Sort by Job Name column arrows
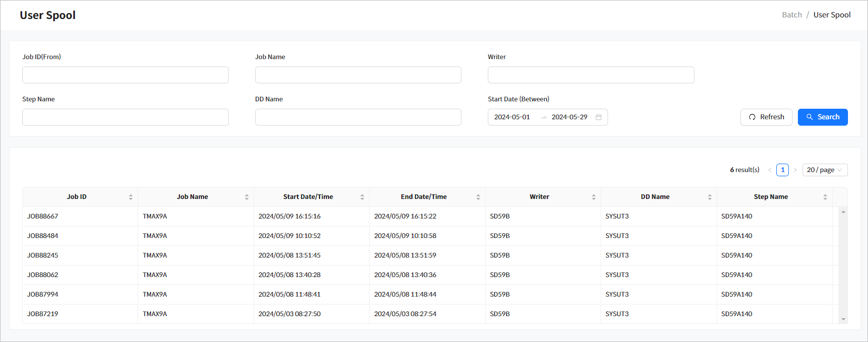The height and width of the screenshot is (342, 868). point(246,197)
